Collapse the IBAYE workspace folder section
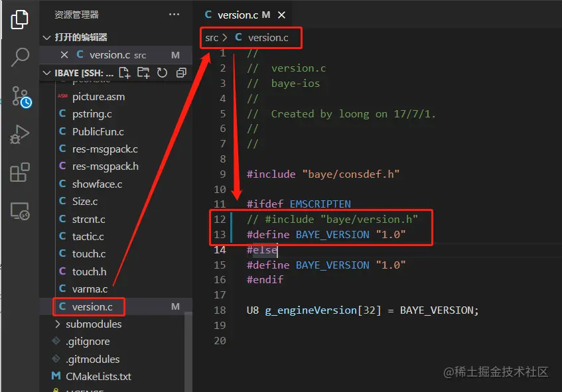This screenshot has height=392, width=562. (x=46, y=73)
